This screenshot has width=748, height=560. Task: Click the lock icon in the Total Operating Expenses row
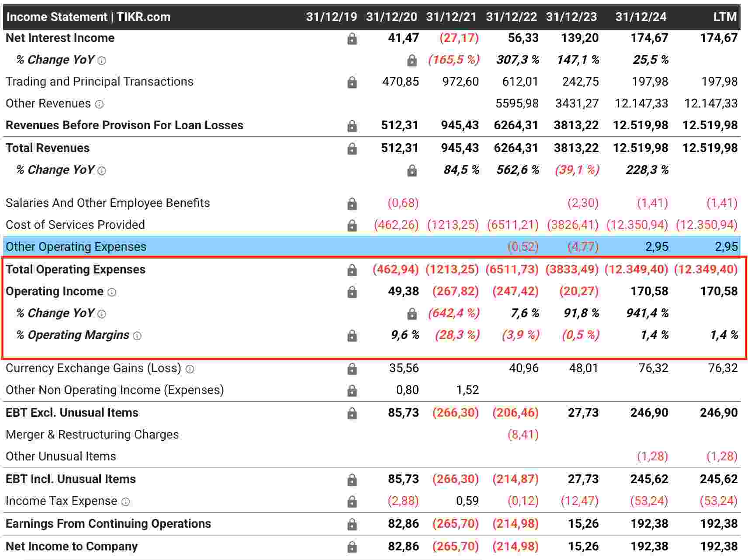[352, 270]
